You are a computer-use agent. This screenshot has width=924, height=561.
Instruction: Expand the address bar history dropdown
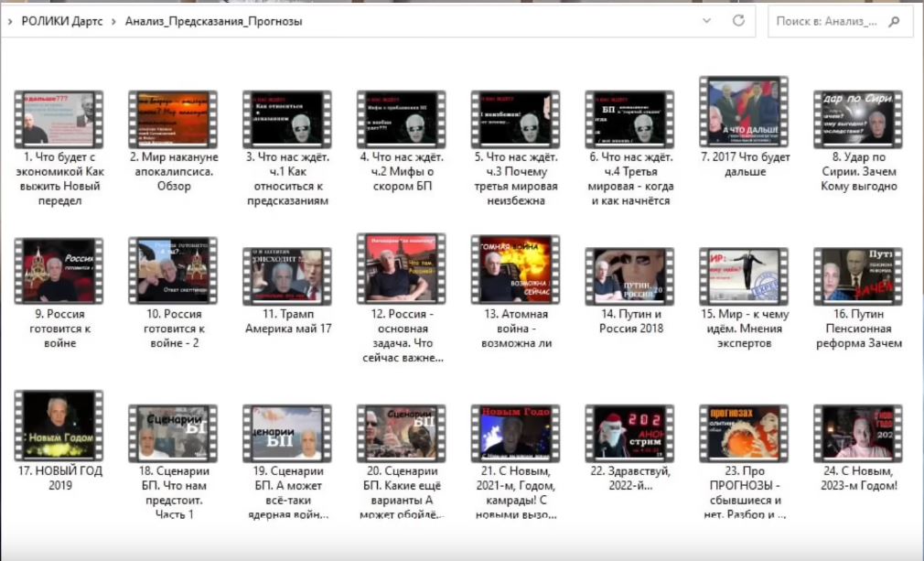(x=706, y=21)
